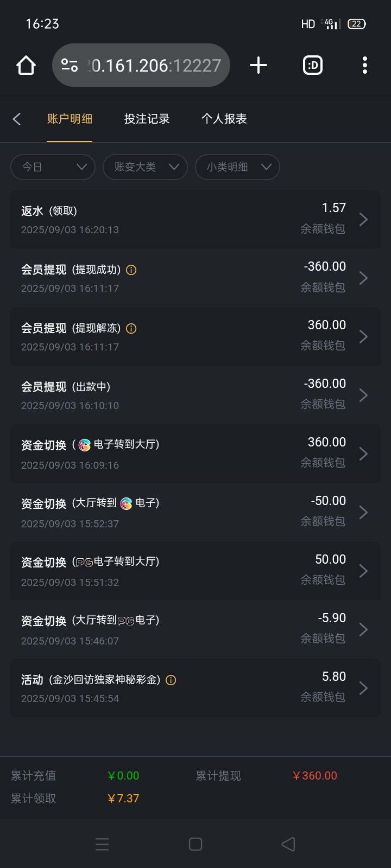The image size is (391, 868).
Task: Go back with the left chevron arrow
Action: click(17, 119)
